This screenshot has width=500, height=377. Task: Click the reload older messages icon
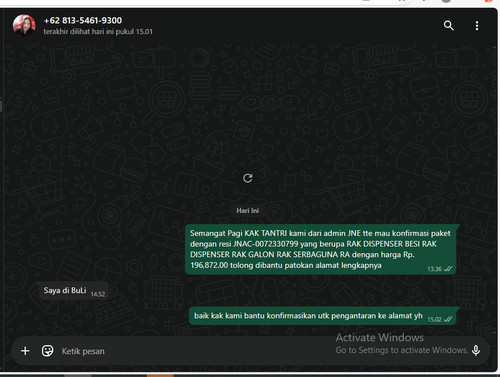247,178
